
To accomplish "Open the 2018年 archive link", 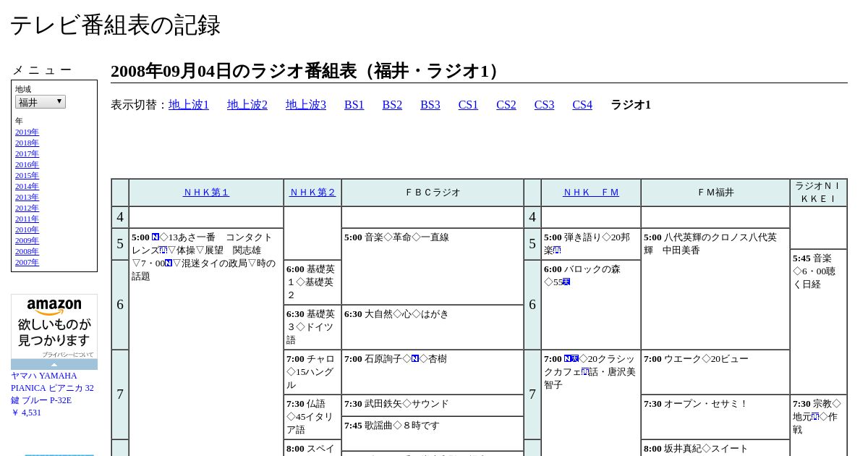I will (x=27, y=143).
